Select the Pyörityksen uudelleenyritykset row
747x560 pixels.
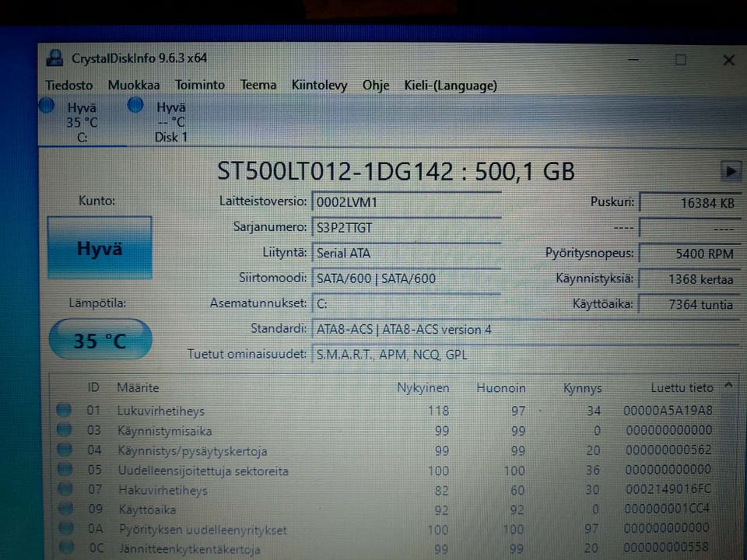click(385, 529)
